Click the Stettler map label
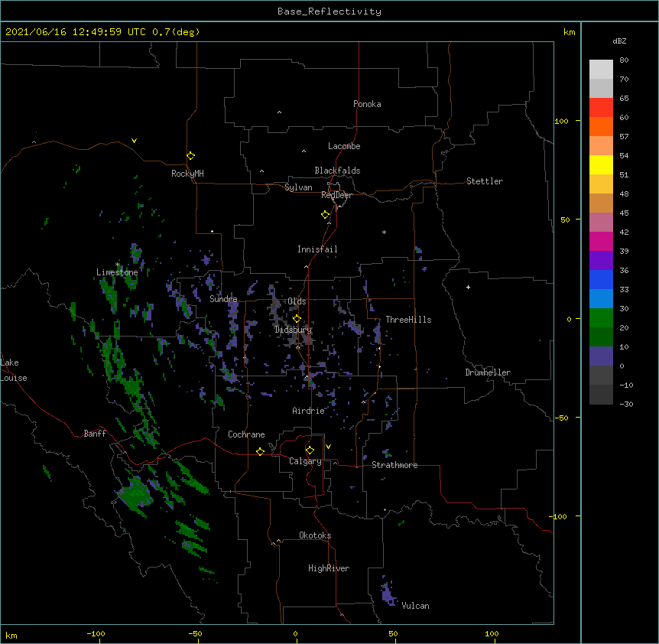 485,181
